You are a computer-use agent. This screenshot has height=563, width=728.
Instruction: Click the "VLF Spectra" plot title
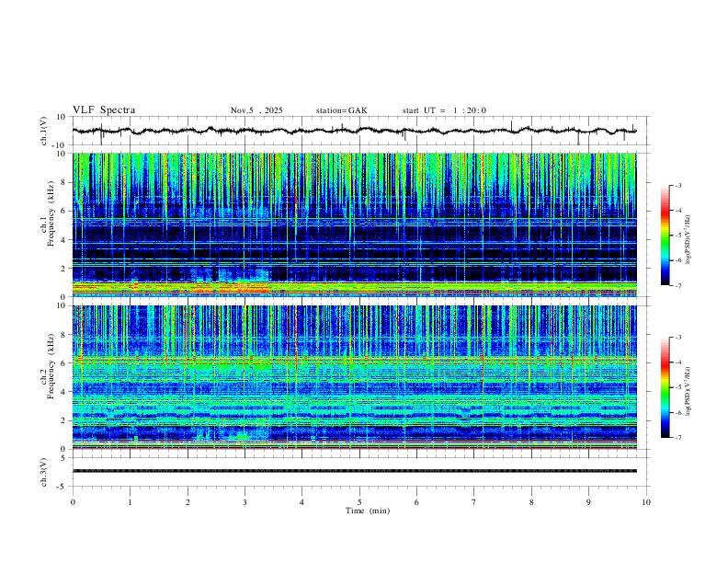[x=104, y=110]
